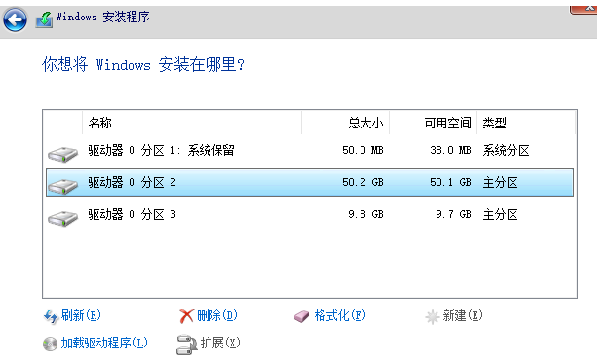Click the 新建 starburst icon
The height and width of the screenshot is (364, 608).
432,316
